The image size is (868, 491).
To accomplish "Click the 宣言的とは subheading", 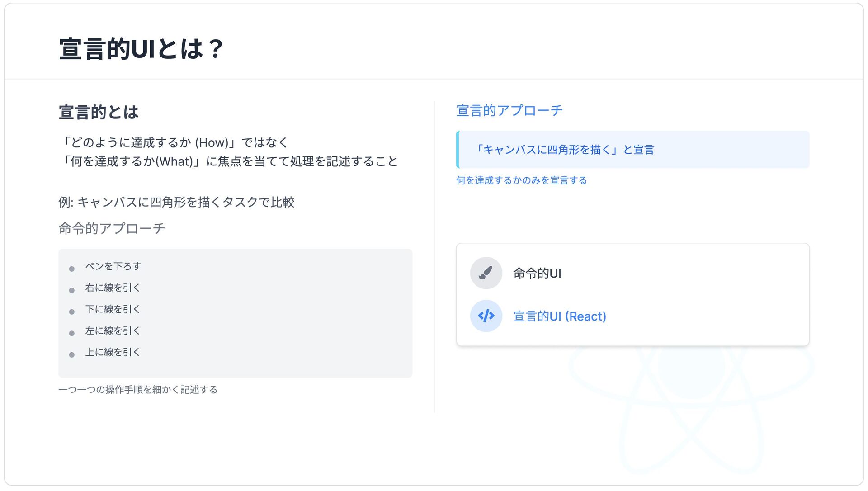I will point(99,112).
